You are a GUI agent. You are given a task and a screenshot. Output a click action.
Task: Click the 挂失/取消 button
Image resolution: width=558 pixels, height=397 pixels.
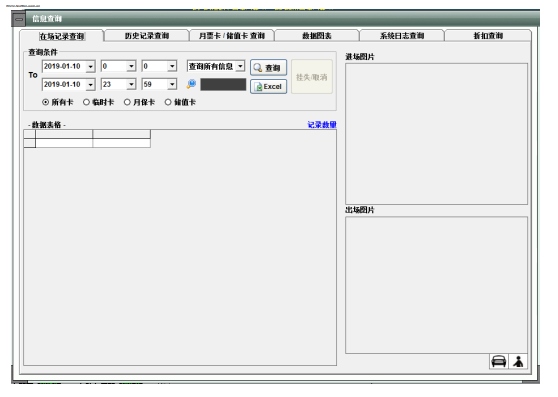click(312, 77)
